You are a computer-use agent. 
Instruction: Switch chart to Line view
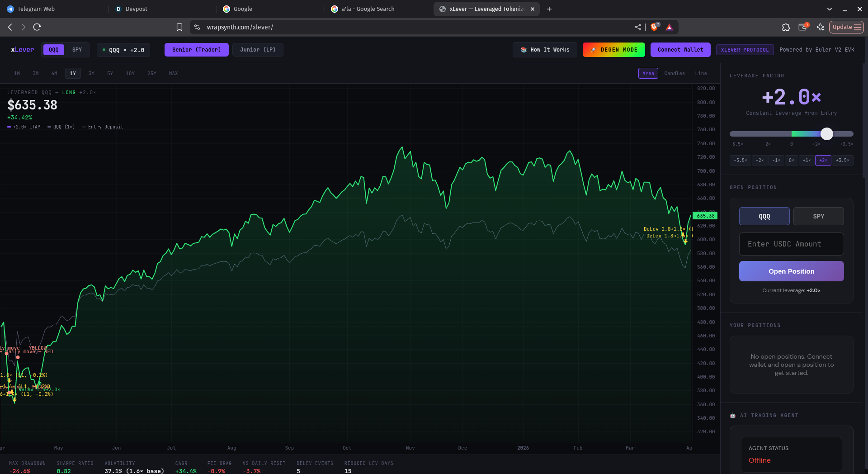tap(701, 73)
